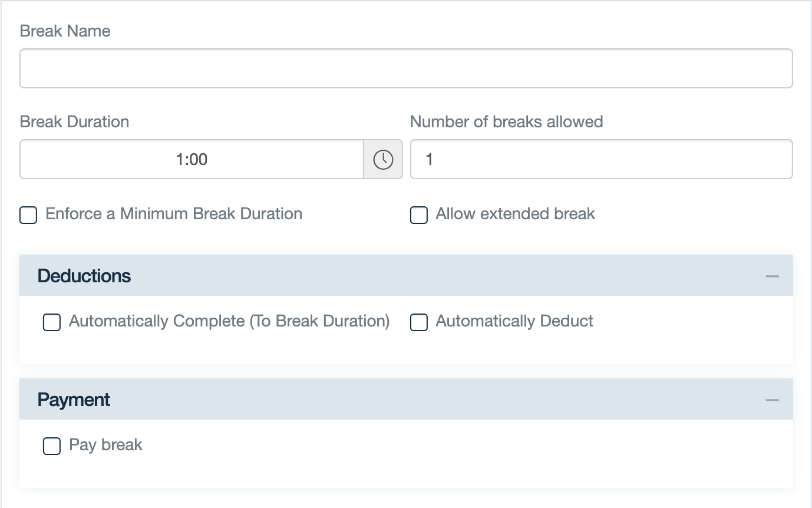This screenshot has width=812, height=508.
Task: Click the "Enforce a Minimum Break Duration" label text
Action: pos(174,213)
